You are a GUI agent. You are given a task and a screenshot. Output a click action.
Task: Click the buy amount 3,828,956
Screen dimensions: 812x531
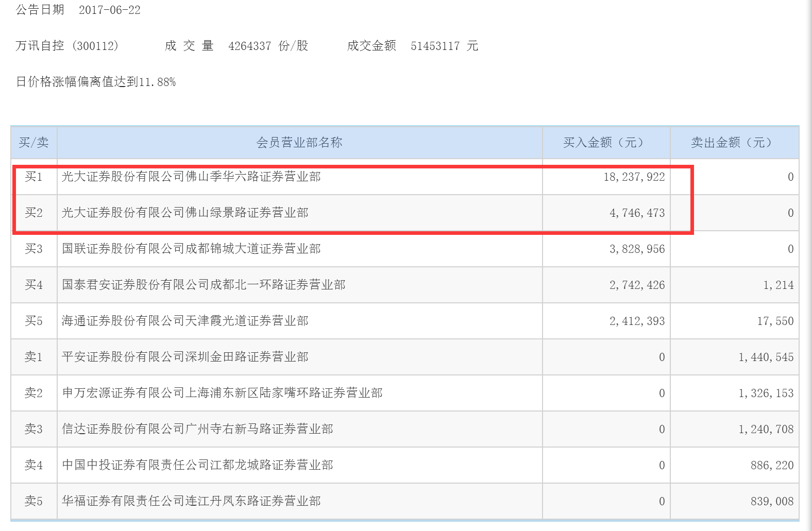(637, 249)
